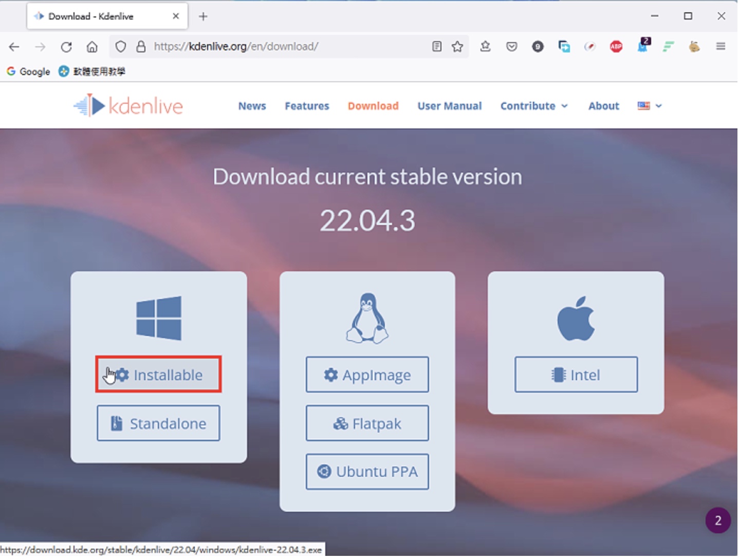Viewport: 739px width, 560px height.
Task: Click the address bar URL field
Action: tap(288, 47)
